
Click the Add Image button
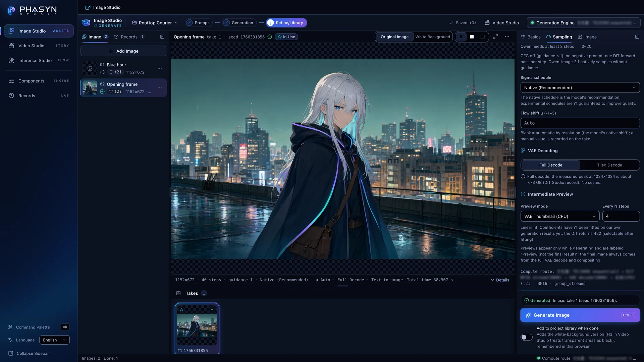pos(123,51)
